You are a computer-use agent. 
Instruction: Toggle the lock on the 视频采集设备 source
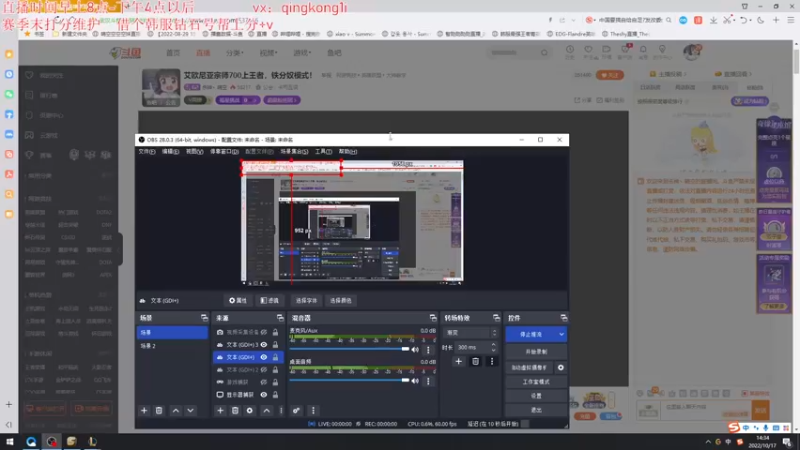pyautogui.click(x=276, y=332)
